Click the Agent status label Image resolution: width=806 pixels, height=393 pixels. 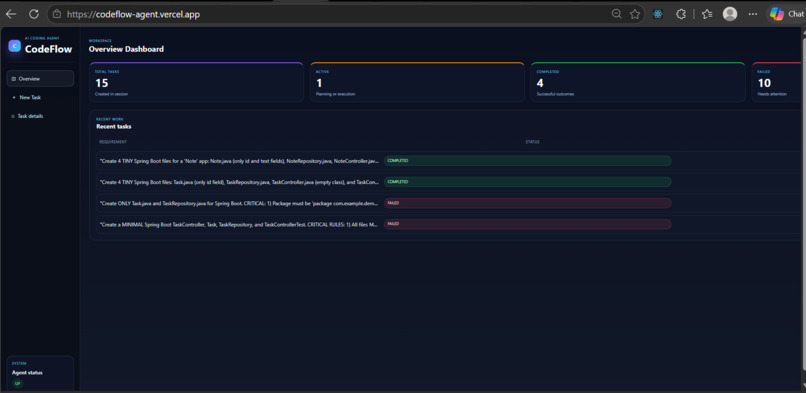[27, 372]
